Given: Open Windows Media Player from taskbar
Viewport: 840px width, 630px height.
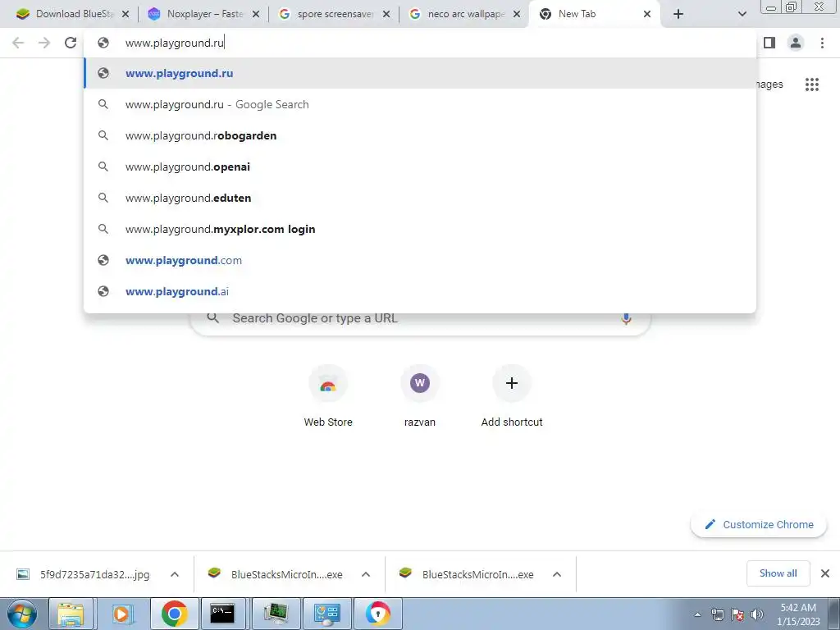Looking at the screenshot, I should coord(122,614).
